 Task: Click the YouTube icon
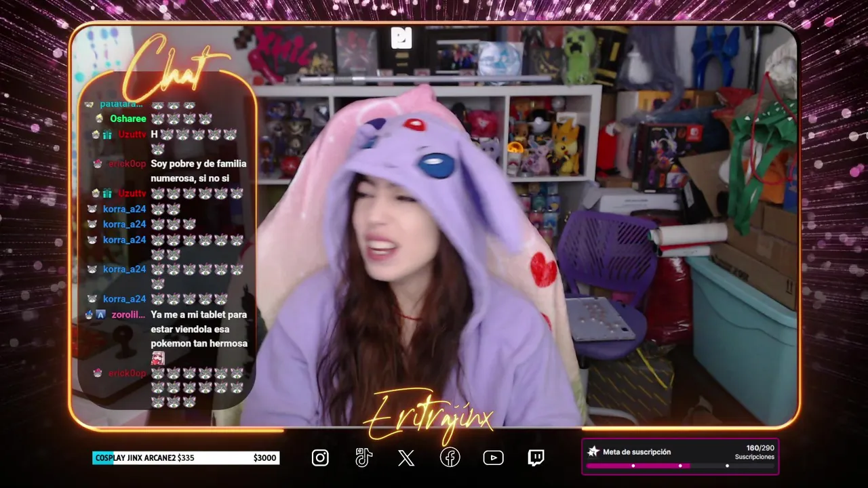click(x=493, y=458)
